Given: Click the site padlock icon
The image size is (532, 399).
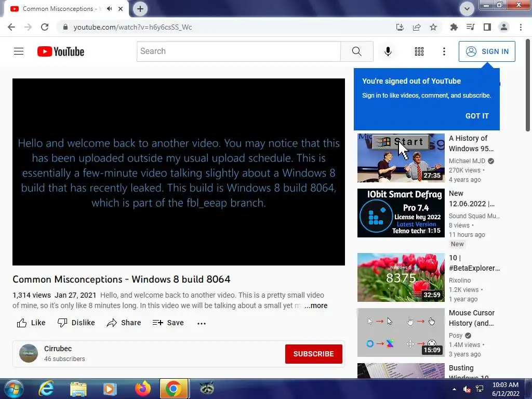Looking at the screenshot, I should 65,27.
